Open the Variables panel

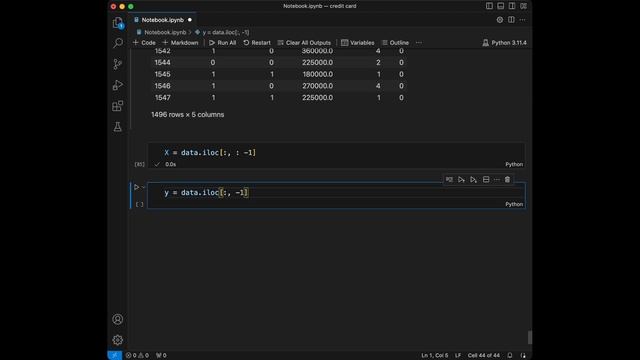click(358, 42)
